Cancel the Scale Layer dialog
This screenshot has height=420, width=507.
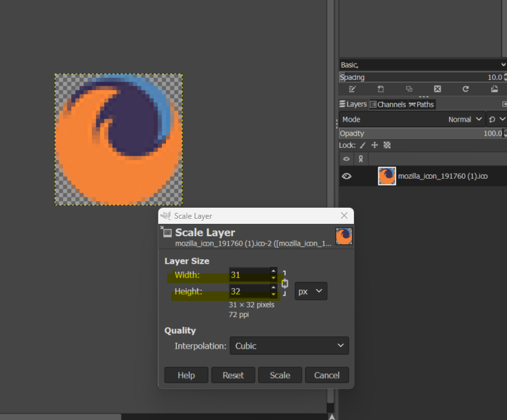click(x=327, y=375)
